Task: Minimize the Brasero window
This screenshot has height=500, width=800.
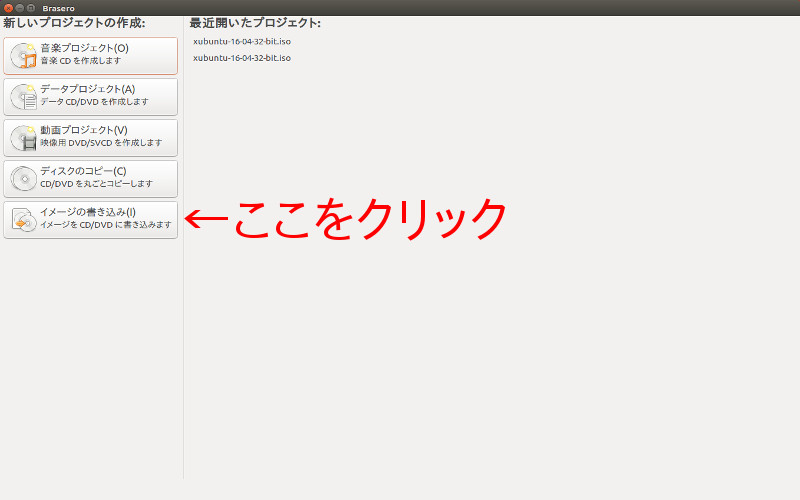Action: [19, 8]
